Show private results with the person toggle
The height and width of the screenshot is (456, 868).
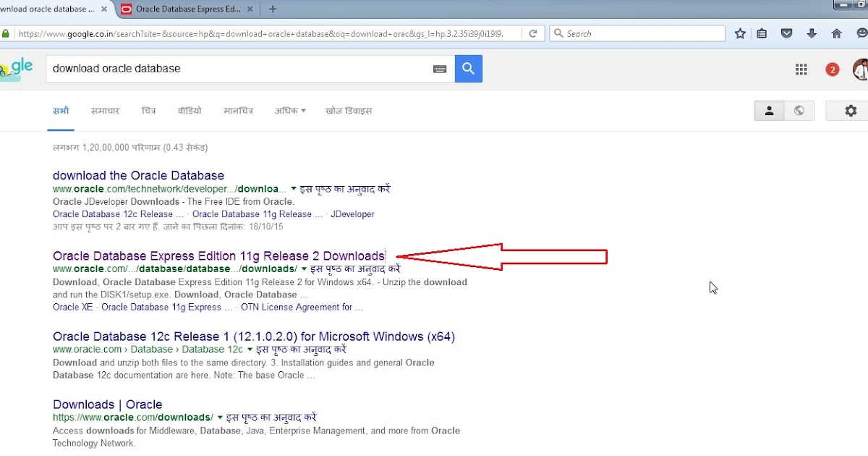coord(769,111)
